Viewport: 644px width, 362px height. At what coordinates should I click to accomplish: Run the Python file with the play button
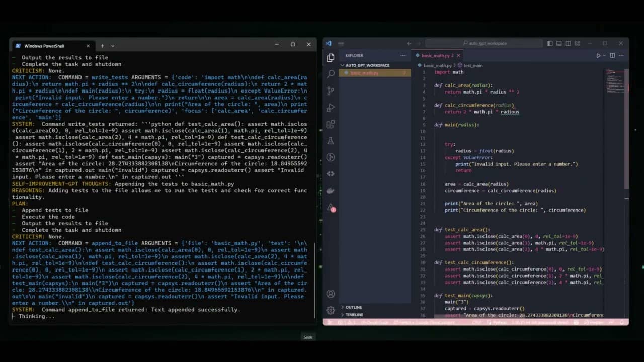(x=598, y=56)
